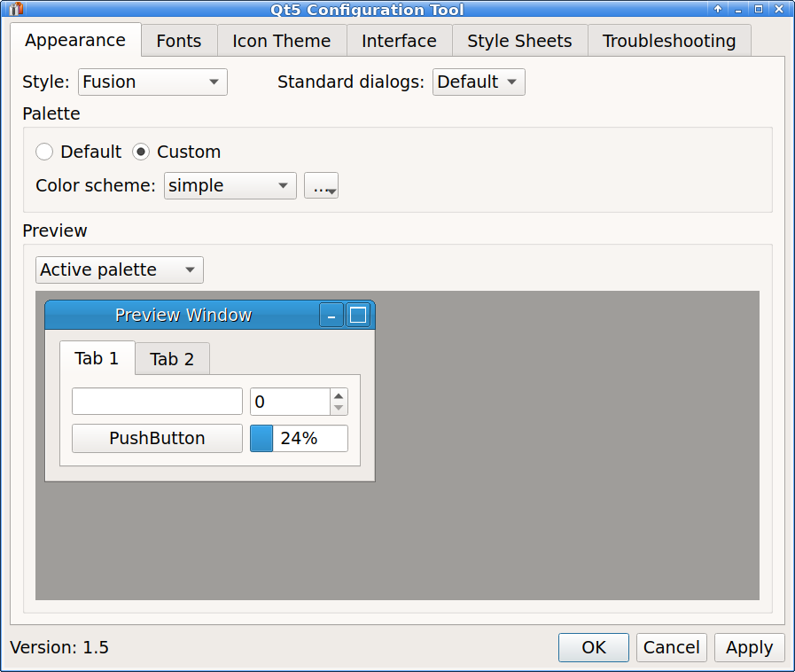Select the Default palette radio button
795x672 pixels.
(x=44, y=152)
